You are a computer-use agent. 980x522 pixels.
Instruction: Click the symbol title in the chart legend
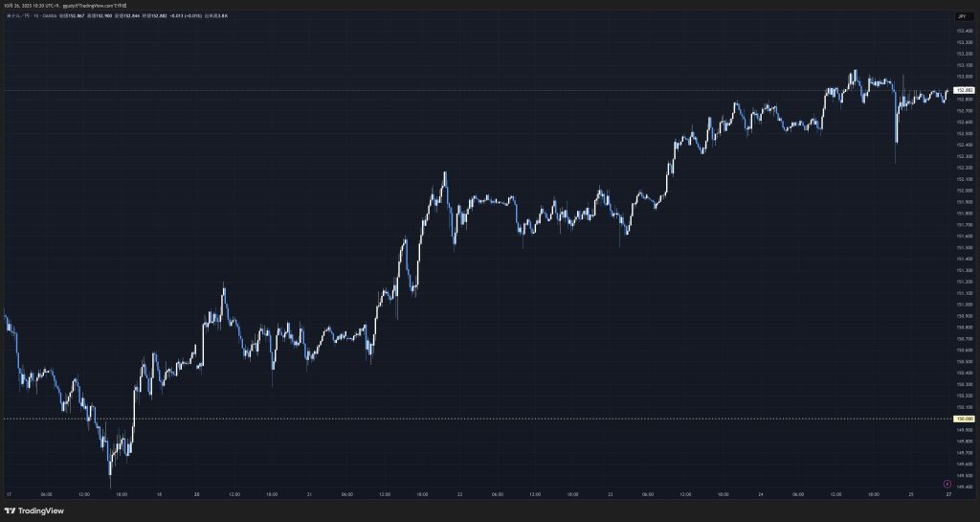[29, 16]
